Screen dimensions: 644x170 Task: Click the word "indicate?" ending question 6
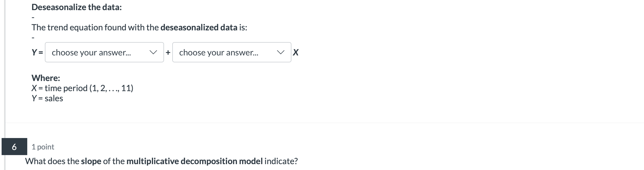coord(281,161)
